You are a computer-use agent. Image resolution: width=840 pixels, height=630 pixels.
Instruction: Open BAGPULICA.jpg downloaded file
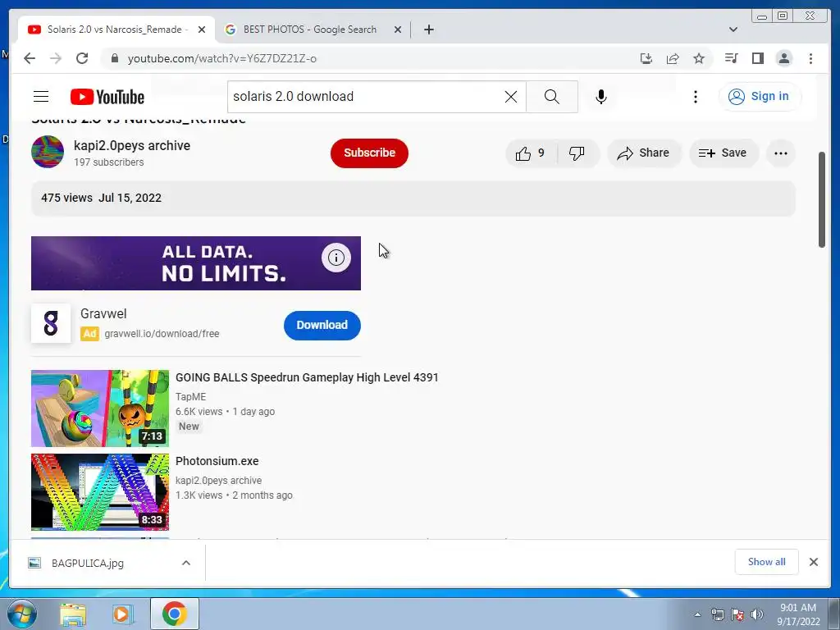(x=88, y=563)
